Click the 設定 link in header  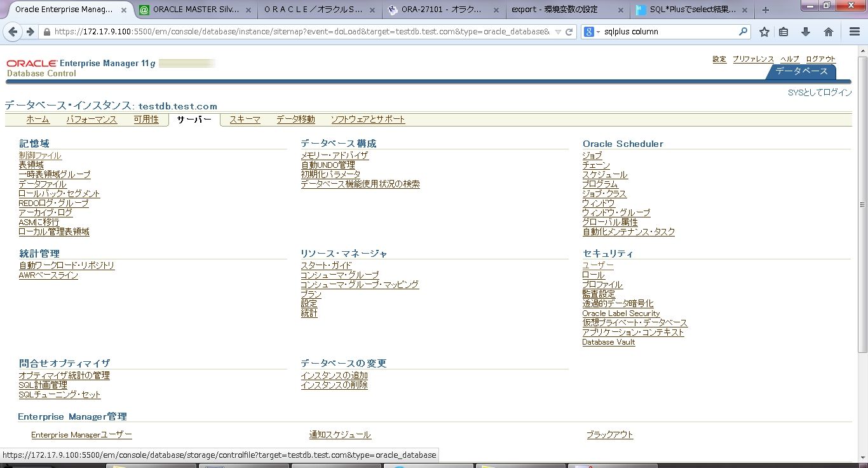pos(719,59)
